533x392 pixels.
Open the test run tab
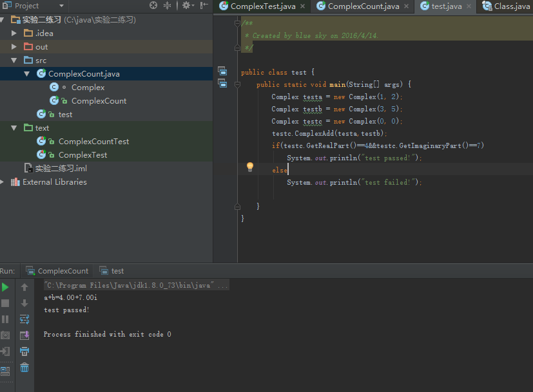click(x=111, y=271)
